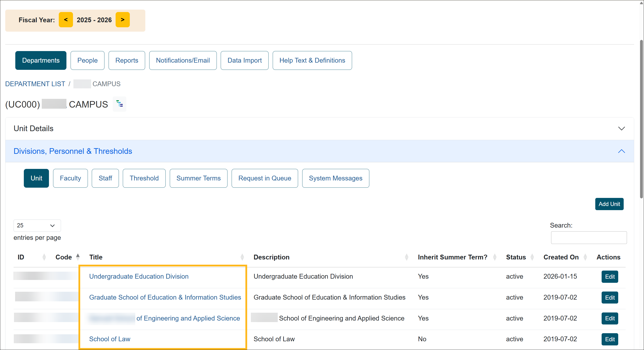
Task: Switch to the People tab
Action: tap(87, 60)
